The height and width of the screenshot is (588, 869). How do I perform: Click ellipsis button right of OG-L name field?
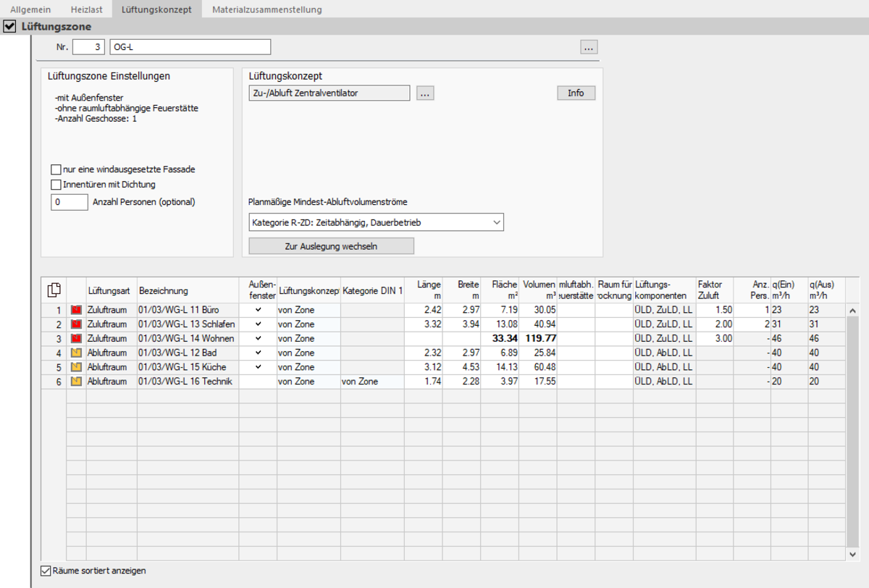(589, 47)
